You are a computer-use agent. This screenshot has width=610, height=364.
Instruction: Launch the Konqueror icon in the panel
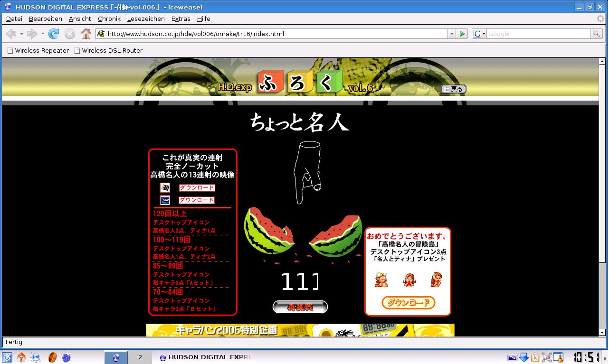[x=36, y=357]
